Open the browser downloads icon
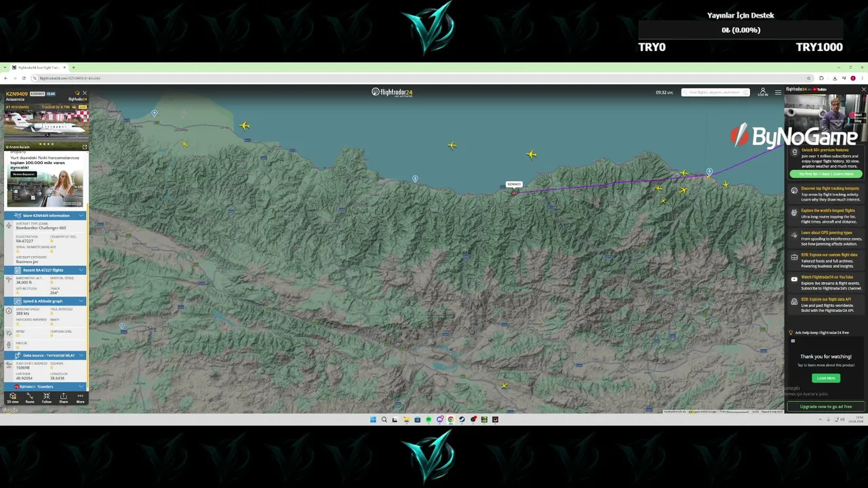 (x=834, y=78)
